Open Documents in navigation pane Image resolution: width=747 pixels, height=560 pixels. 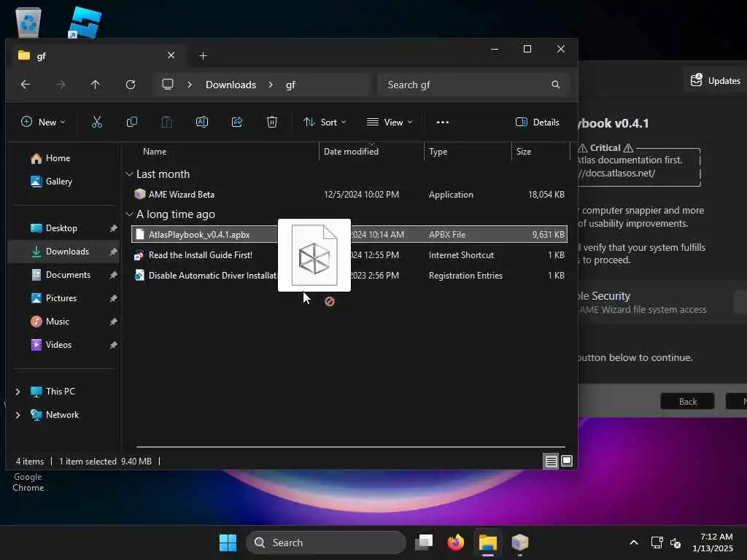tap(61, 275)
